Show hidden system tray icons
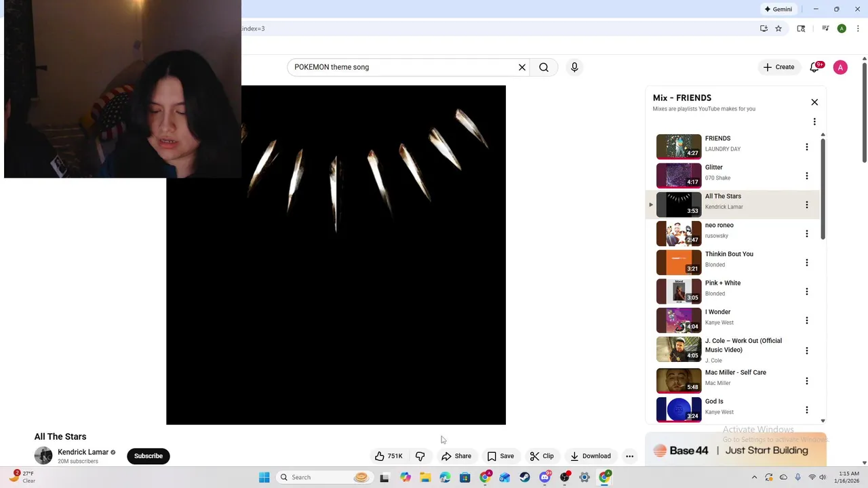Viewport: 868px width, 488px height. click(x=754, y=477)
